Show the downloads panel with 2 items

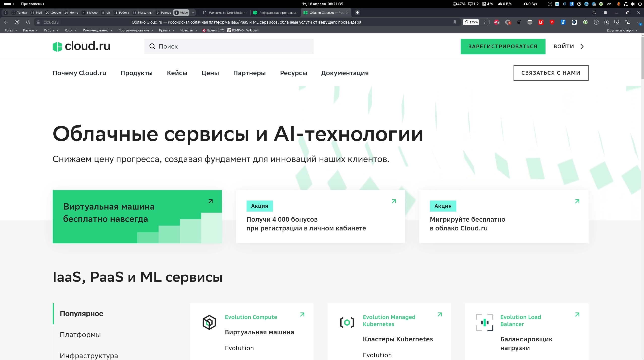point(638,22)
